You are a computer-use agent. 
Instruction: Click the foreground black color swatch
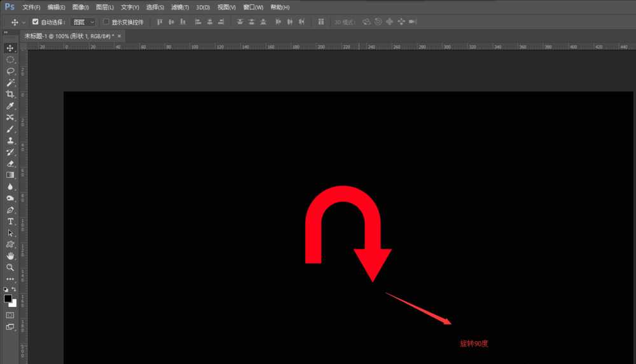coord(8,298)
